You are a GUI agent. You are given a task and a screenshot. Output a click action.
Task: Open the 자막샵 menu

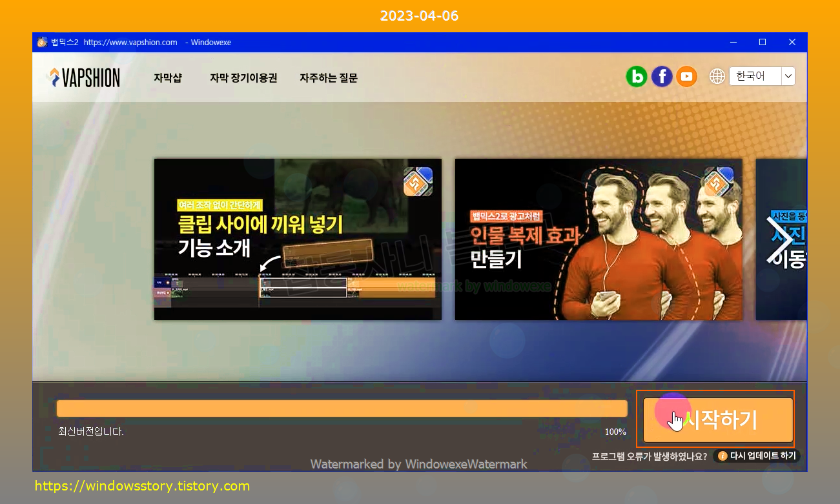tap(168, 78)
